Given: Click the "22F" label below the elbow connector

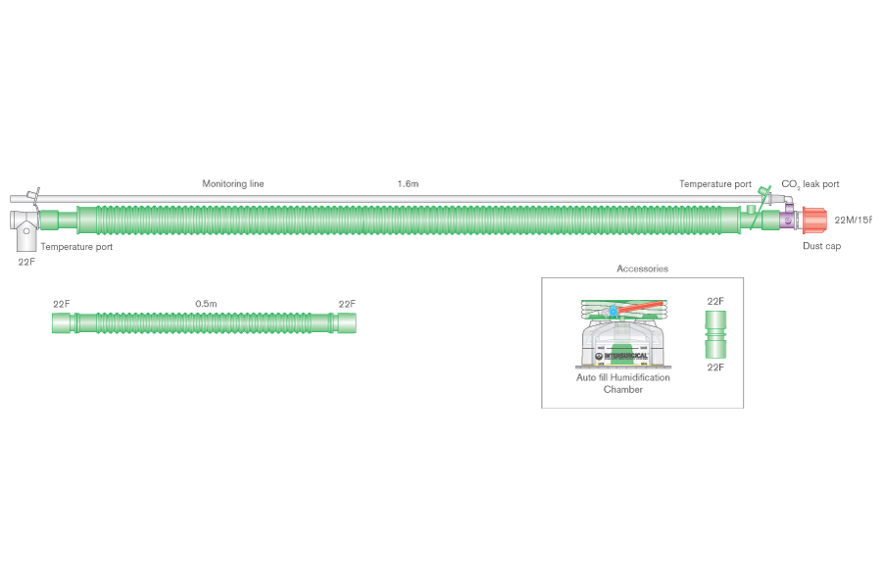Looking at the screenshot, I should (26, 263).
